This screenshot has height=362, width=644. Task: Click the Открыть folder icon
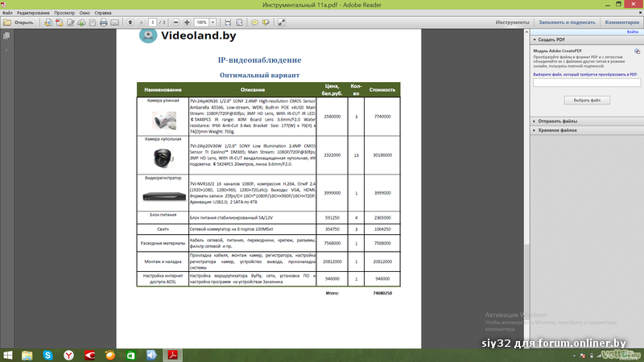coord(7,23)
